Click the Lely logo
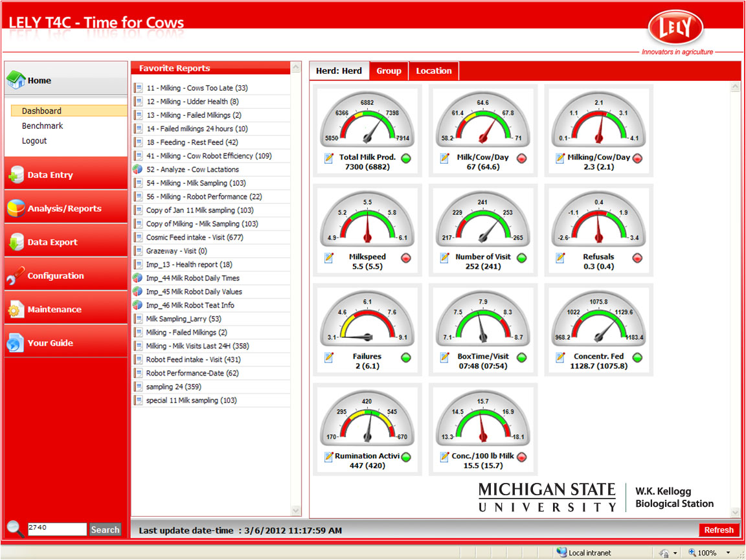Screen dimensions: 746x560 click(x=675, y=27)
